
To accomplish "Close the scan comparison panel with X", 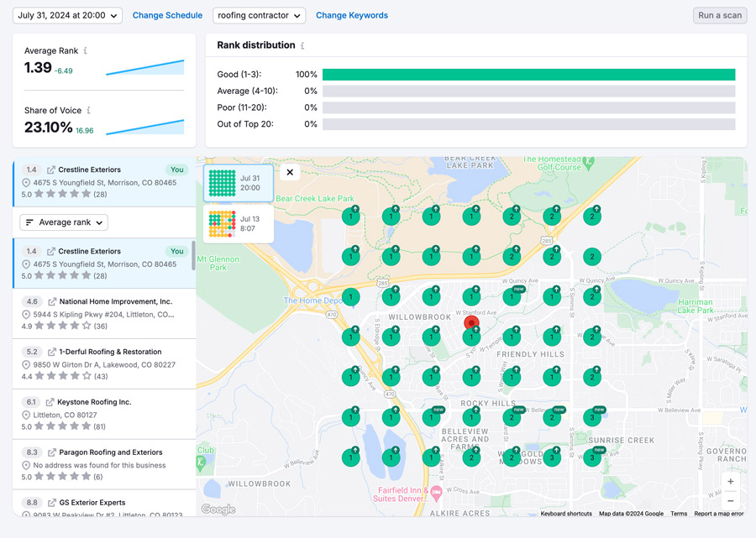I will tap(290, 172).
